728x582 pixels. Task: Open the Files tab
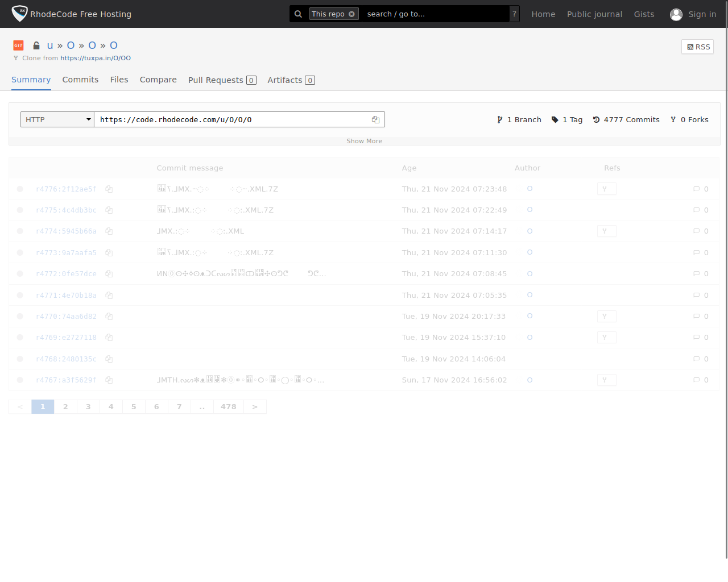pyautogui.click(x=119, y=80)
